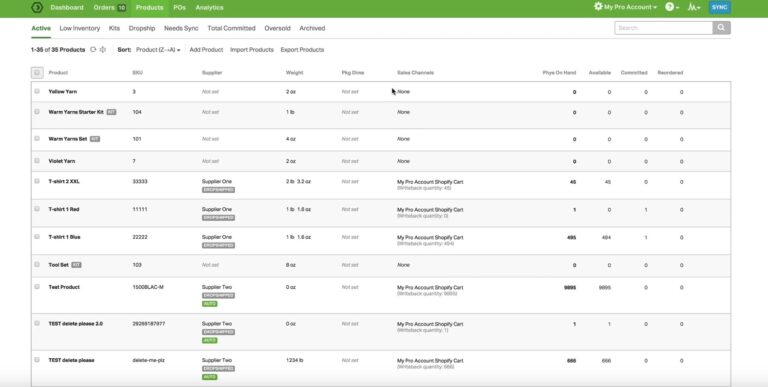
Task: Open the Yellow Yarn product
Action: point(63,92)
